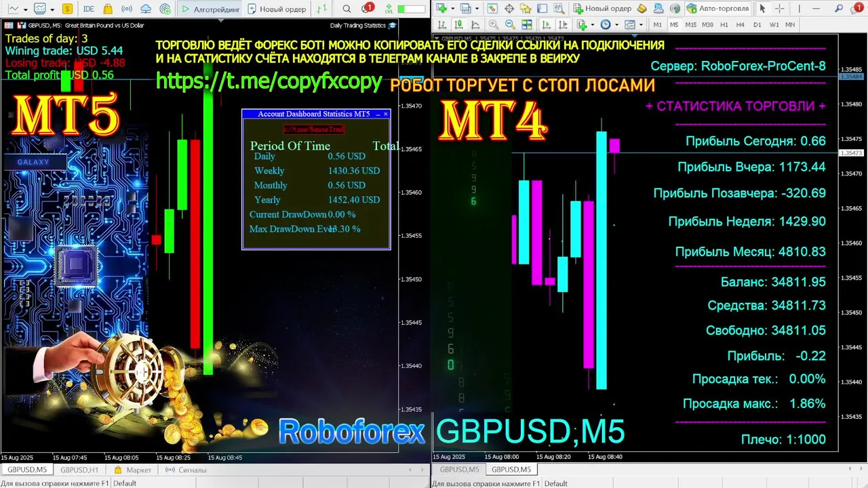Click the new chart plus icon in MT4
Image resolution: width=868 pixels, height=488 pixels.
pos(441,9)
